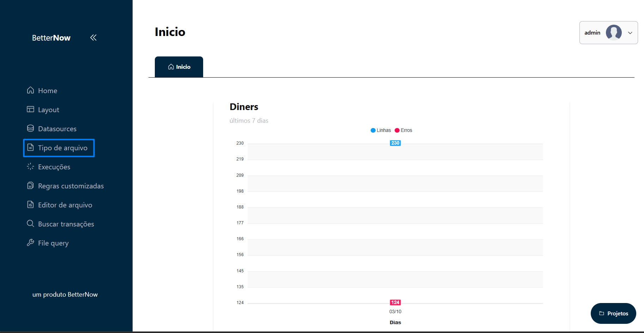
Task: Click the Home house icon in sidebar
Action: (31, 90)
